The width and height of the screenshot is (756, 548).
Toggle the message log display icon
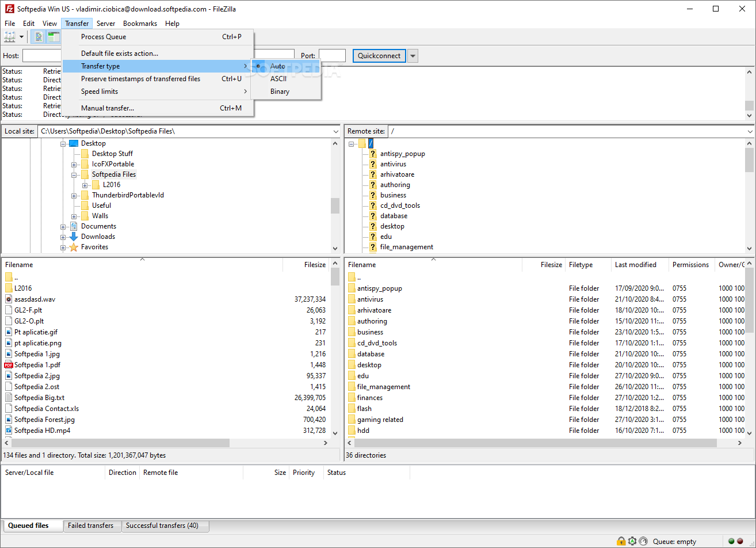39,37
